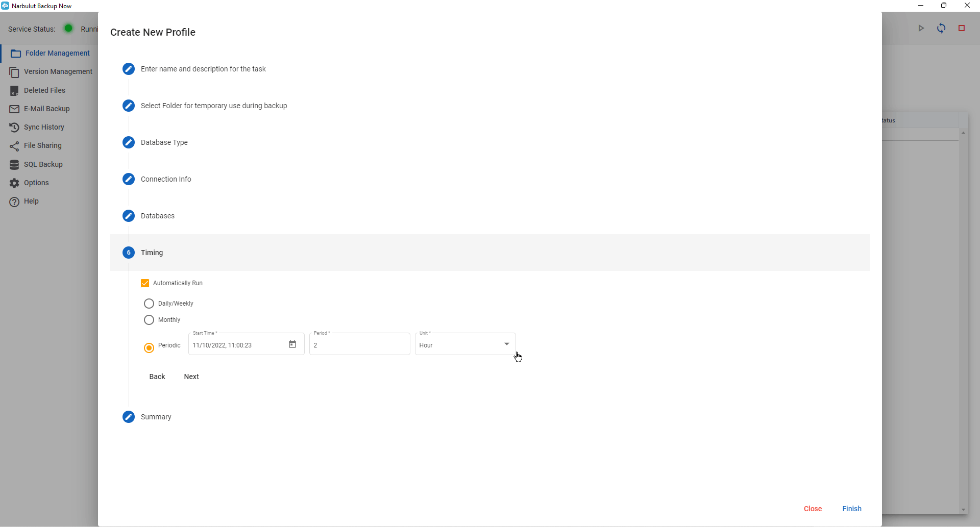Click the start service play icon
Image resolution: width=980 pixels, height=527 pixels.
pyautogui.click(x=921, y=29)
